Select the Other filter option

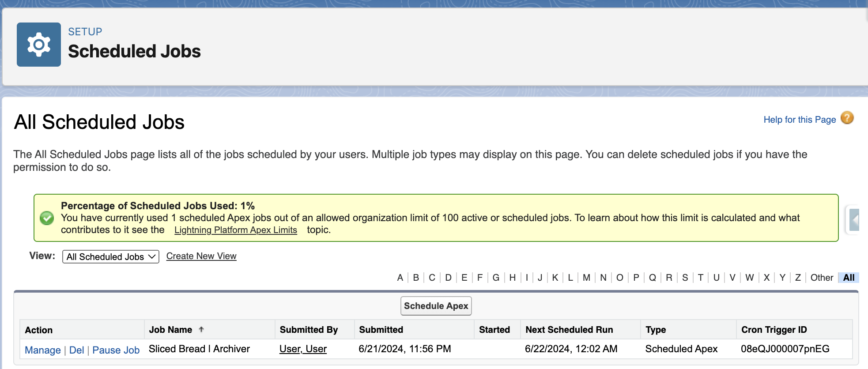822,278
